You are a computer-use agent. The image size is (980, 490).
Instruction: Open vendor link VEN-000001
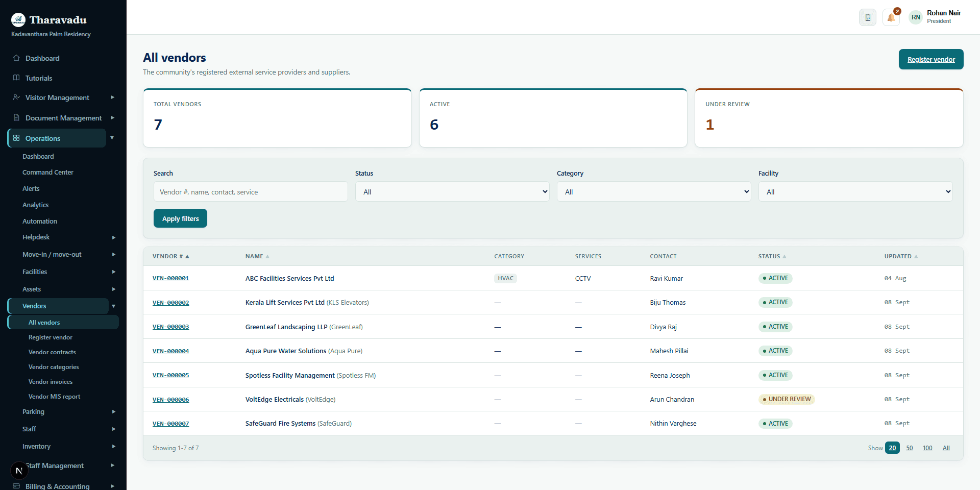tap(170, 278)
